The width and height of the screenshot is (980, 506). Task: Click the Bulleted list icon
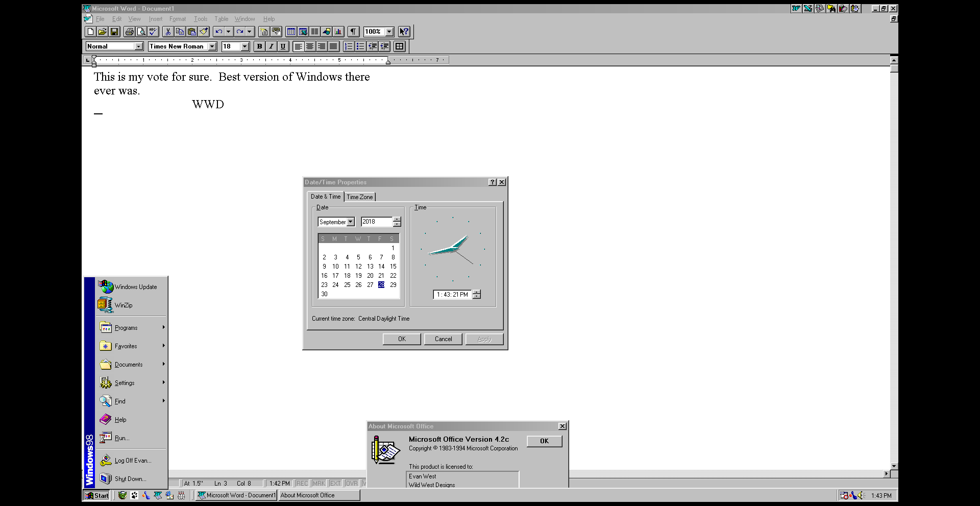pos(360,46)
